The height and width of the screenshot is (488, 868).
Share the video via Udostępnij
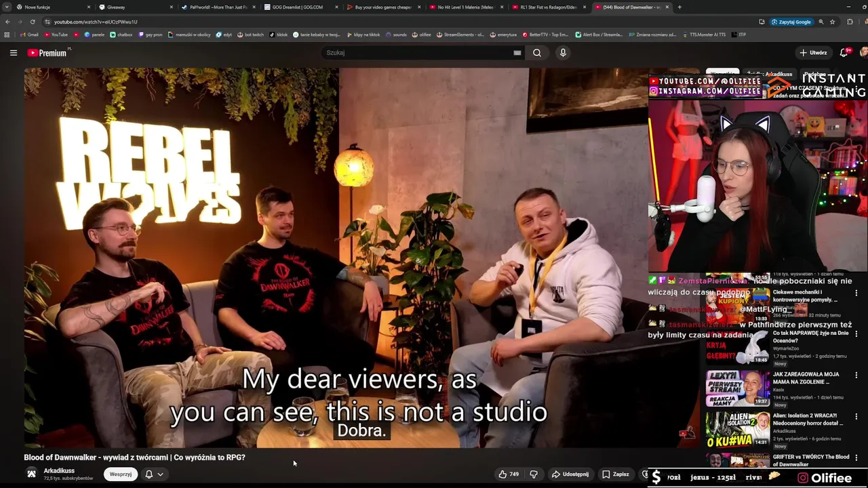570,474
